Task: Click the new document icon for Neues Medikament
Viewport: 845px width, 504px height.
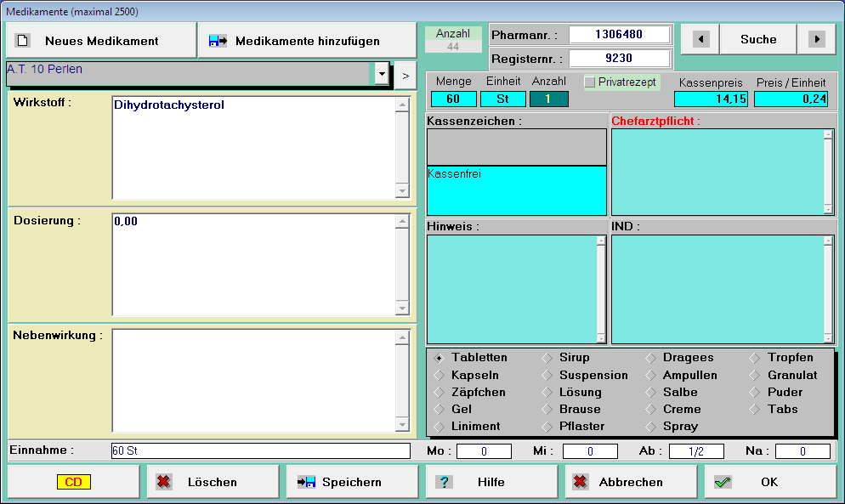Action: click(23, 41)
